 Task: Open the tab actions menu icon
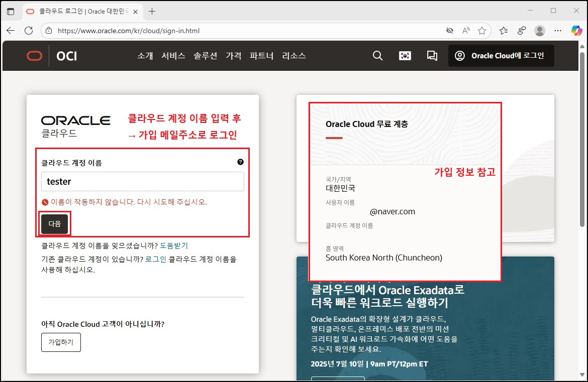[x=11, y=12]
